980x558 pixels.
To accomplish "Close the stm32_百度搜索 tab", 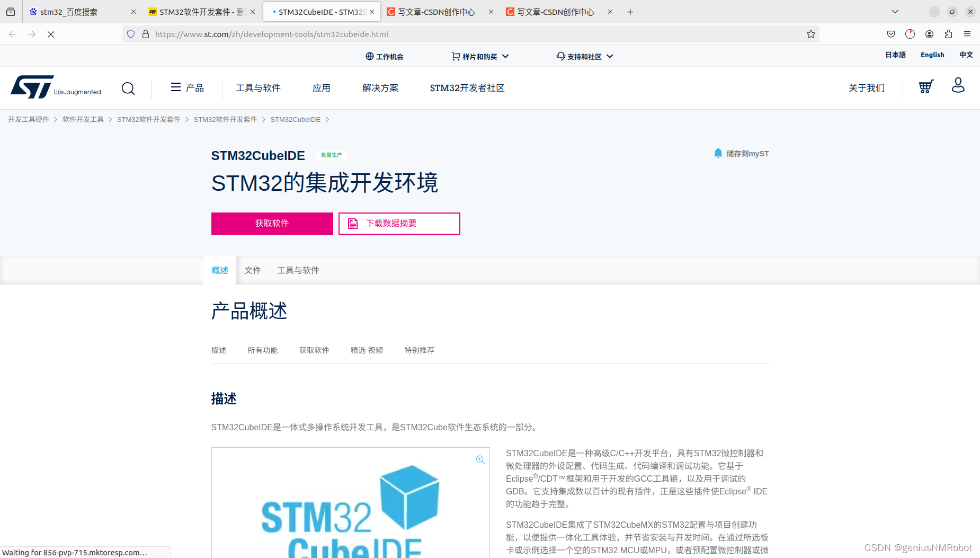I will (133, 12).
